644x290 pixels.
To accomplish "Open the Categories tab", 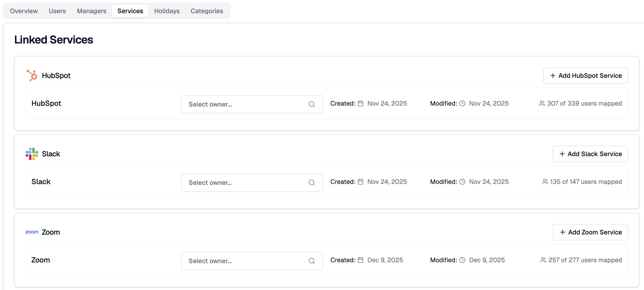I will click(207, 11).
